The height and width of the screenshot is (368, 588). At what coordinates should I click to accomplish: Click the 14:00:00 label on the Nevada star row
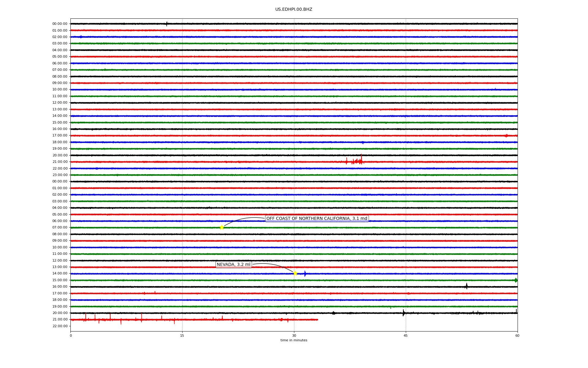pyautogui.click(x=60, y=273)
